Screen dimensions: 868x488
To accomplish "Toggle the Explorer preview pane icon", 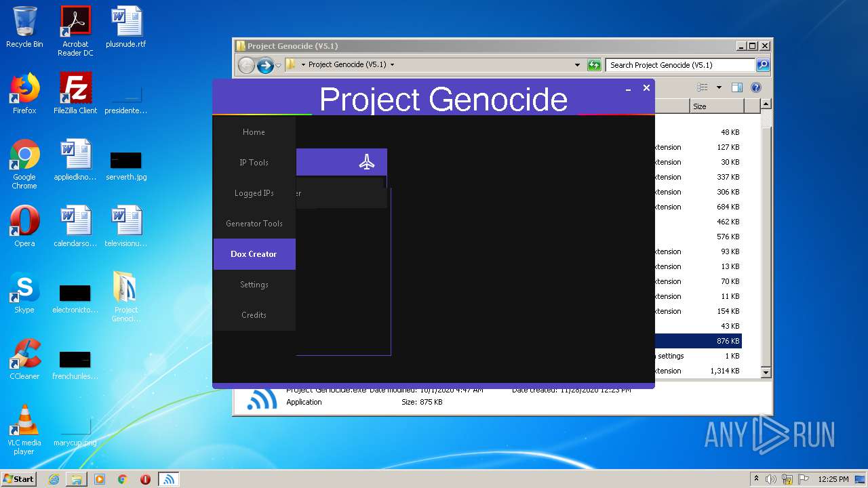I will (x=737, y=87).
